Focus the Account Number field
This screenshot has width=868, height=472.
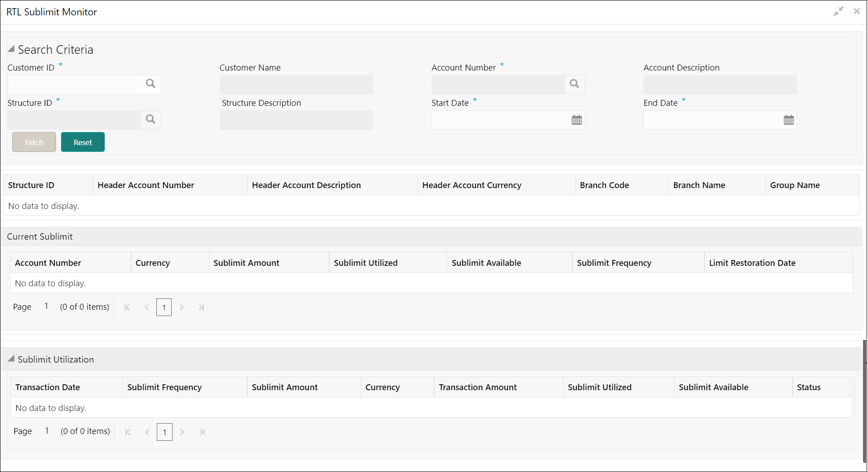[498, 85]
